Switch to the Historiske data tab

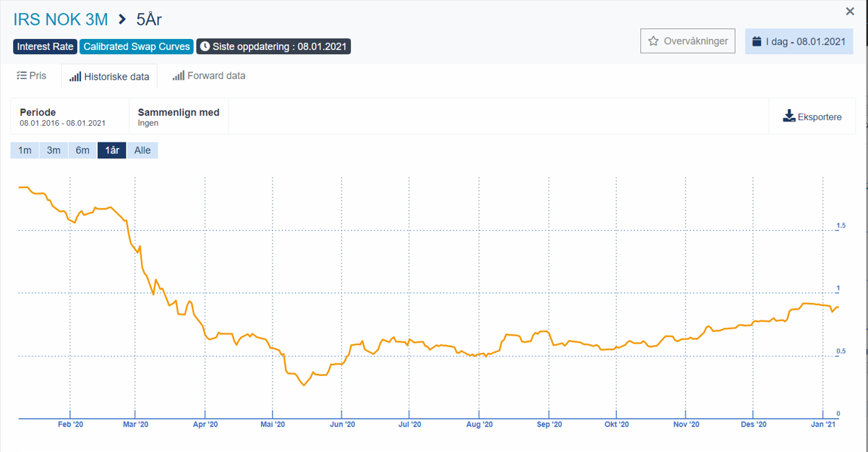coord(109,76)
